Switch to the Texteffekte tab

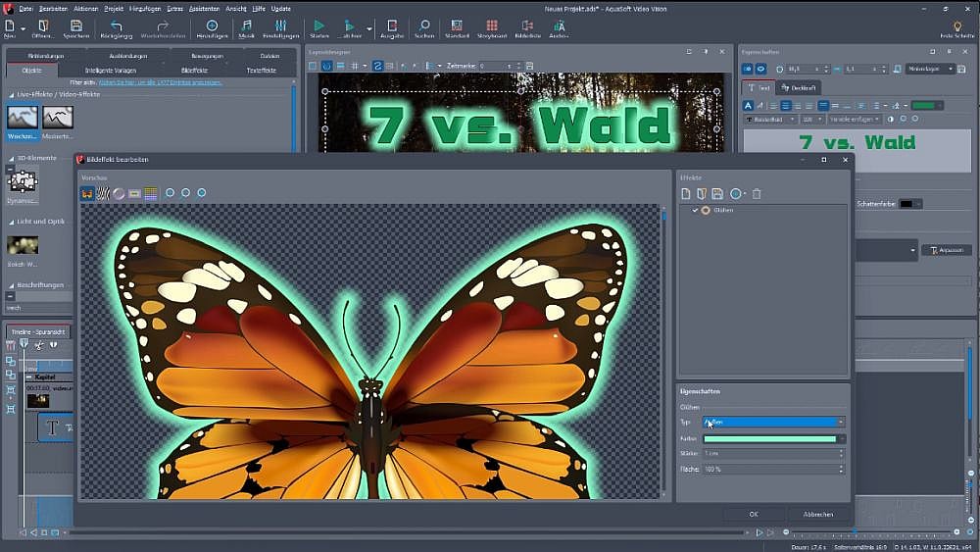261,71
